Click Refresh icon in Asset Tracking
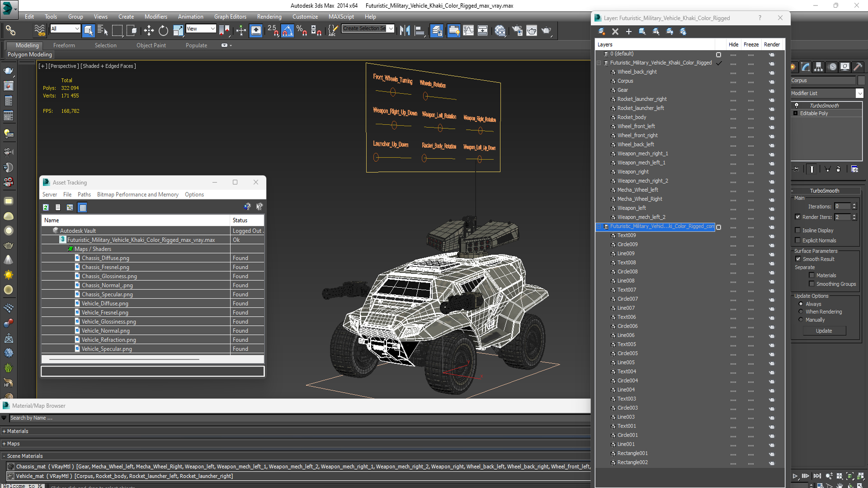868x488 pixels. click(x=46, y=207)
